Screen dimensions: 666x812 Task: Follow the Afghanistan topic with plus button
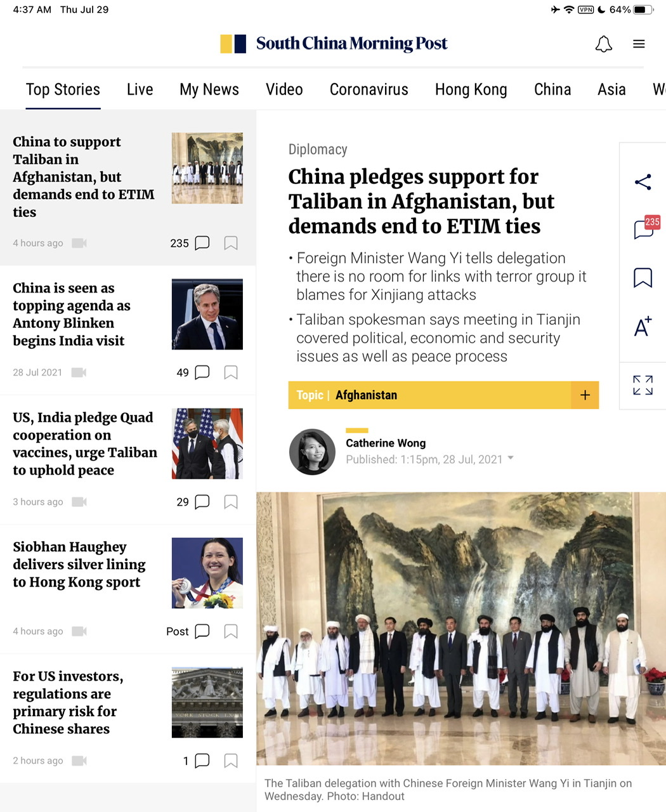(585, 395)
